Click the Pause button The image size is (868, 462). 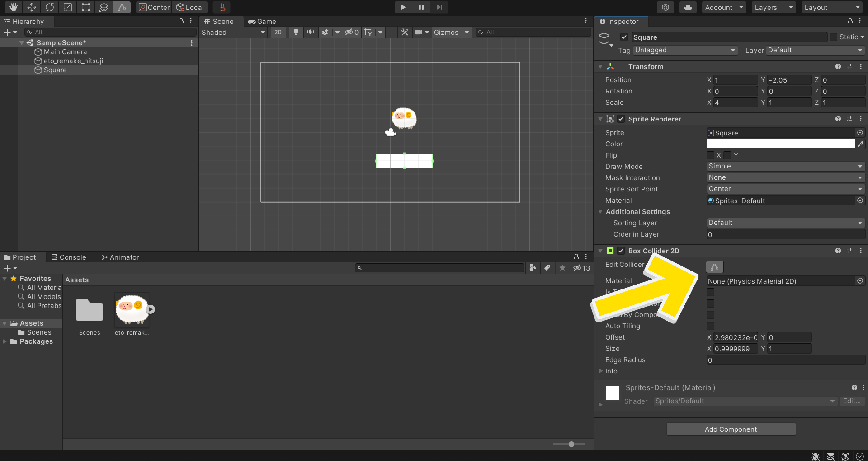[421, 7]
